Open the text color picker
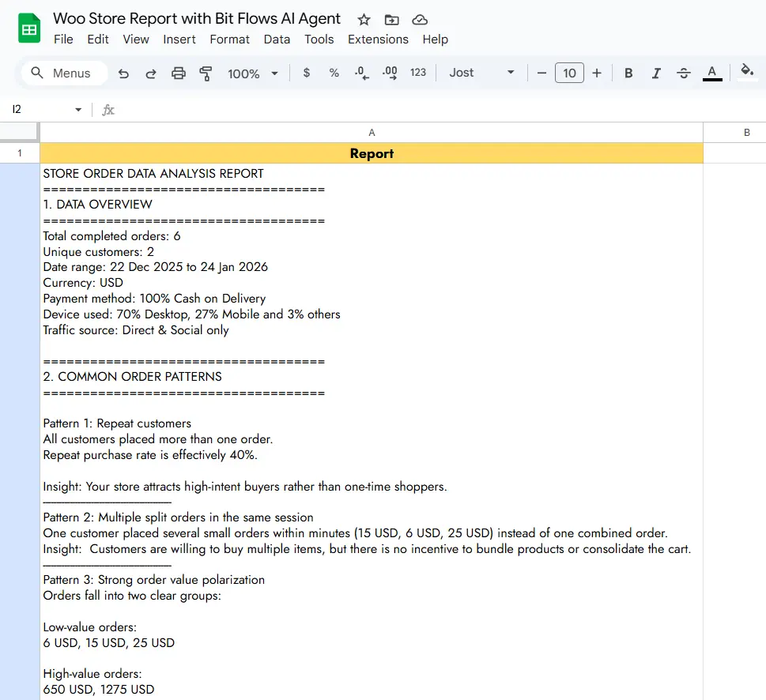The image size is (766, 700). click(x=712, y=73)
